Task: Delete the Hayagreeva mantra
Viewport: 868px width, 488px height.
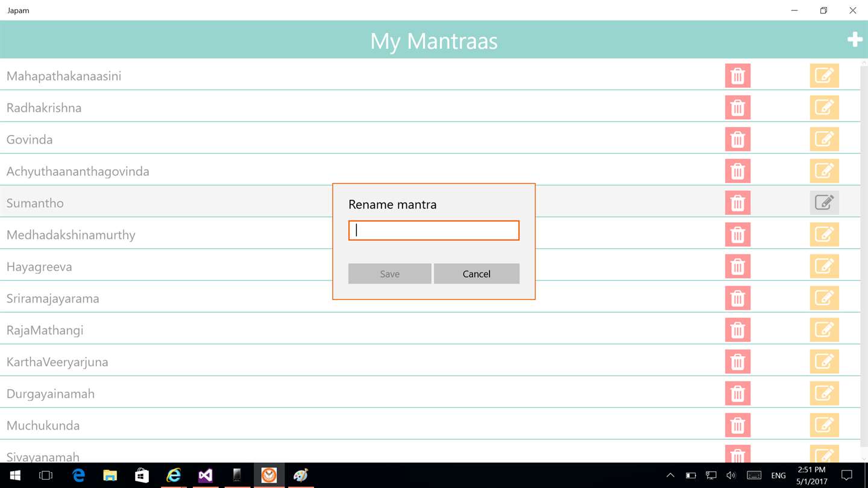Action: coord(737,266)
